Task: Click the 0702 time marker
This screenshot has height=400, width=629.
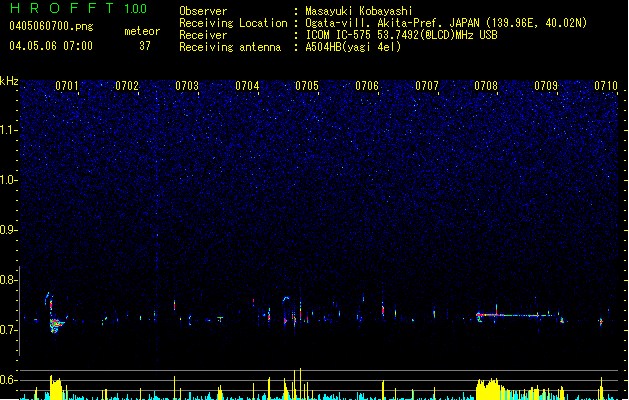Action: (x=127, y=86)
